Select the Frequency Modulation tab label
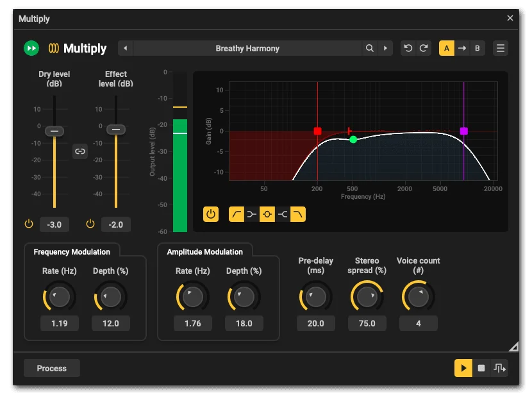532x395 pixels. pyautogui.click(x=72, y=252)
